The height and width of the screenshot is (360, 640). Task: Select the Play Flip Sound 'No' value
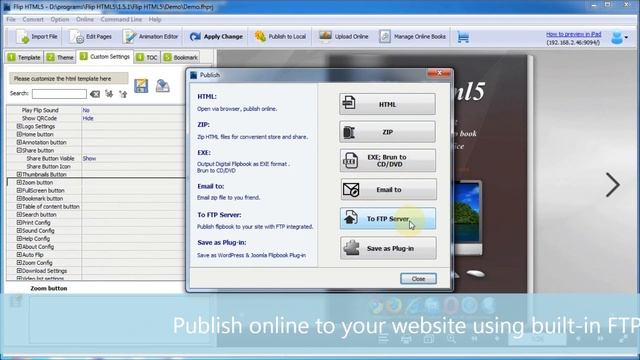point(86,110)
